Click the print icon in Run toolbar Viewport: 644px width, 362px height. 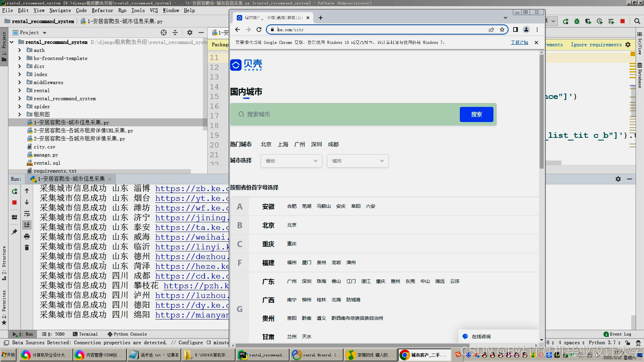point(27,237)
